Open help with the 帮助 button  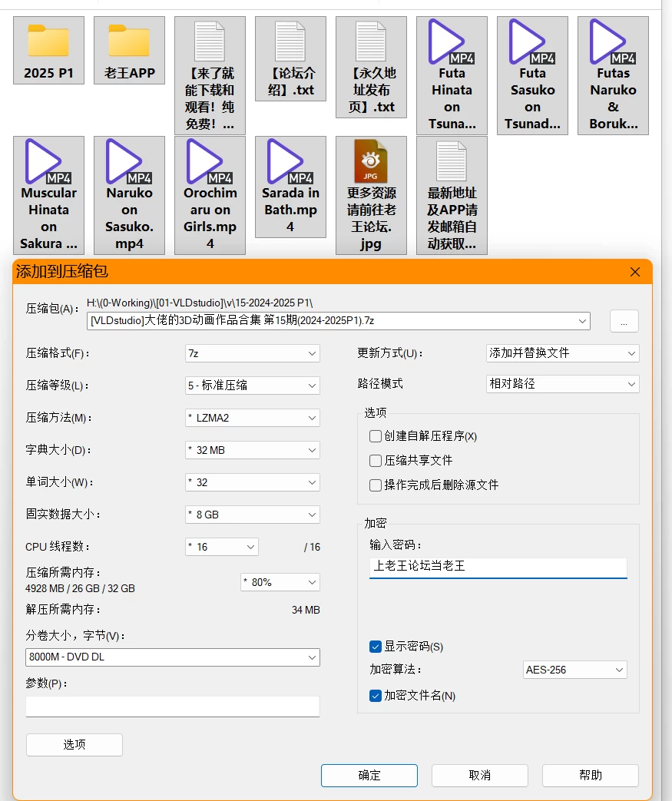click(591, 776)
